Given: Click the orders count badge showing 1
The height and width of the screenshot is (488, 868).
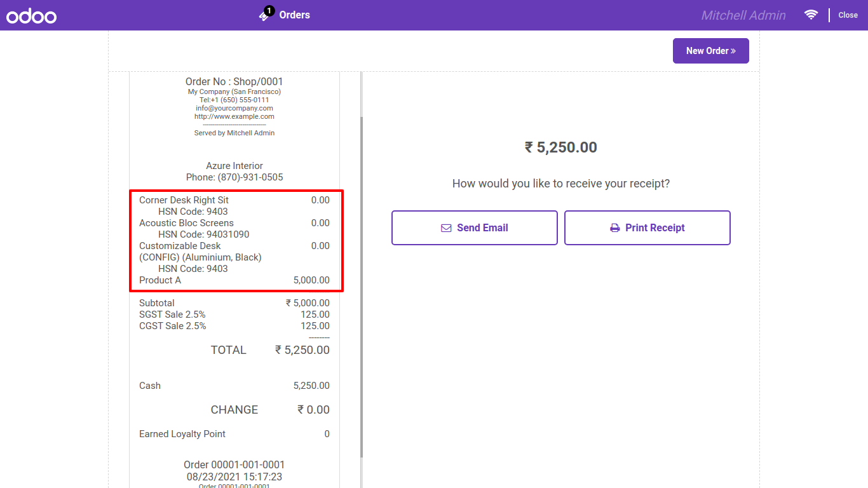Looking at the screenshot, I should click(x=269, y=11).
